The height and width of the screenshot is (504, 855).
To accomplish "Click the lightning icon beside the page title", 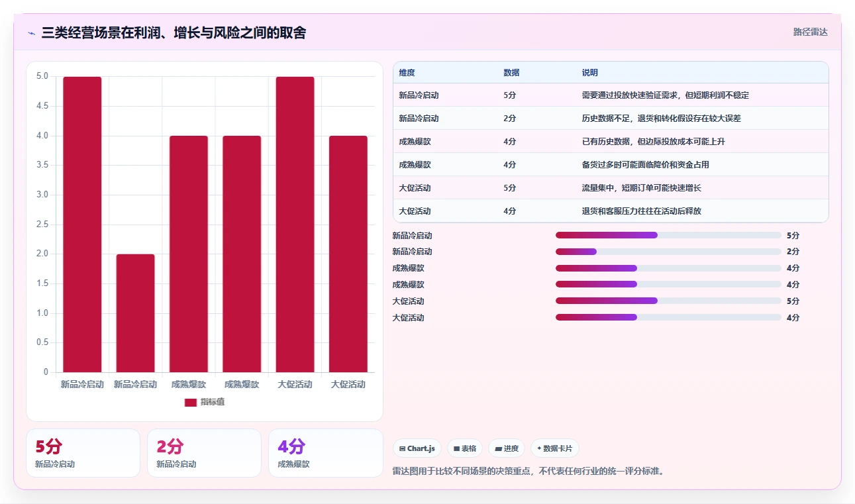I will 31,32.
